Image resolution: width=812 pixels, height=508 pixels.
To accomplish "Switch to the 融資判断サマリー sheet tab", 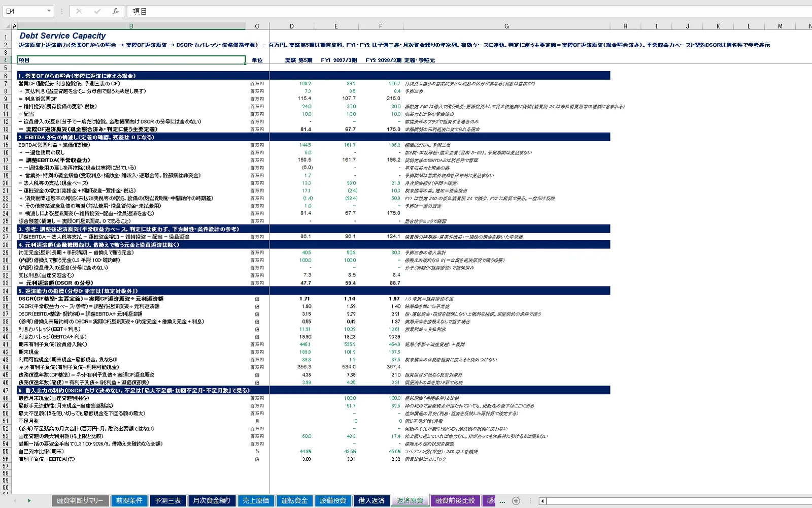I will coord(80,501).
